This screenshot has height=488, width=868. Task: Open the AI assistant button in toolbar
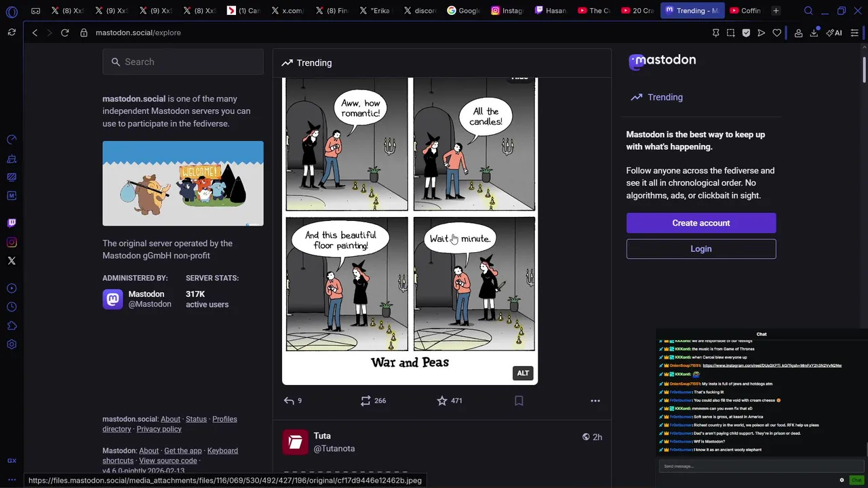[834, 33]
